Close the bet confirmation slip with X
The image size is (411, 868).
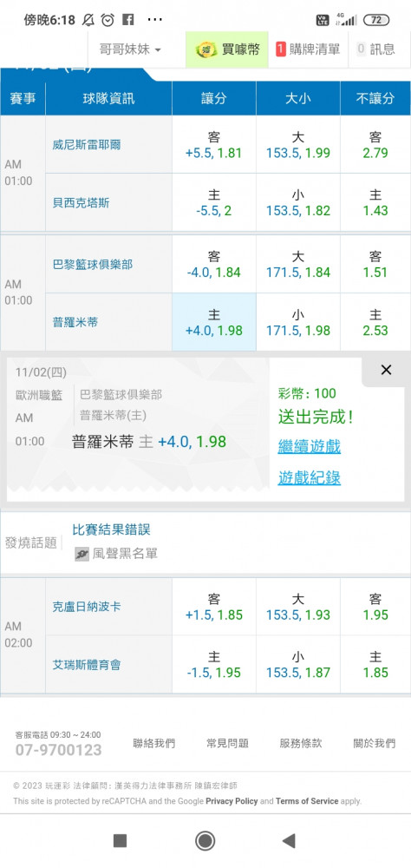pyautogui.click(x=386, y=371)
